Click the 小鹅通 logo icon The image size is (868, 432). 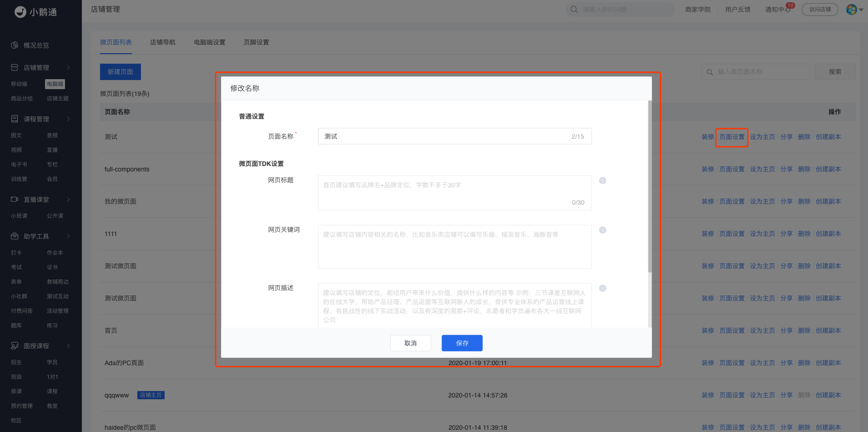click(x=20, y=12)
